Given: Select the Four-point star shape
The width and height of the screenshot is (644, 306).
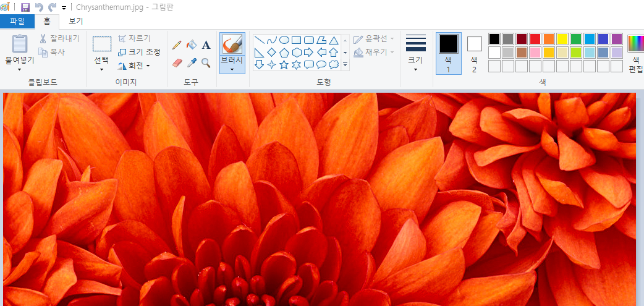Looking at the screenshot, I should click(271, 64).
